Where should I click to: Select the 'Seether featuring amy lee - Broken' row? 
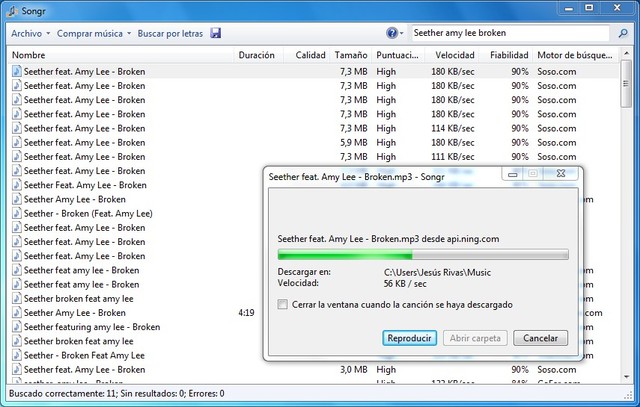point(136,327)
